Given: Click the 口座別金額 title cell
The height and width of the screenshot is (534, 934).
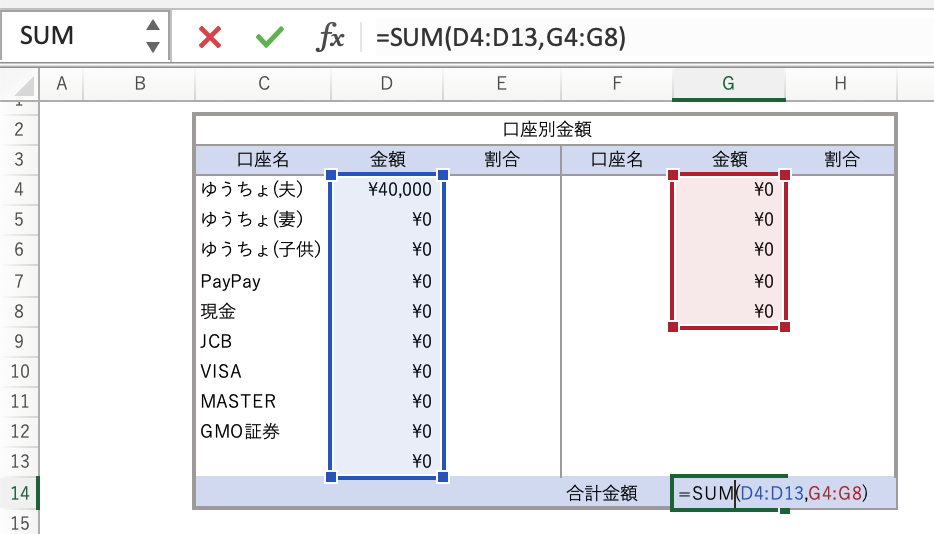Looking at the screenshot, I should 544,129.
